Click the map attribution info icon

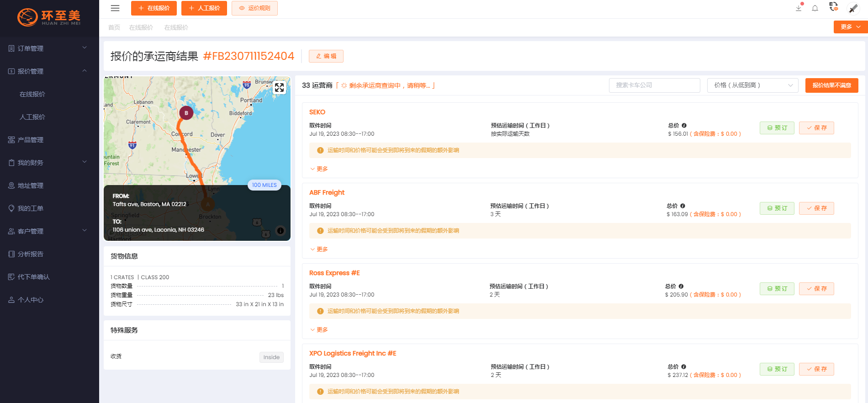(281, 231)
